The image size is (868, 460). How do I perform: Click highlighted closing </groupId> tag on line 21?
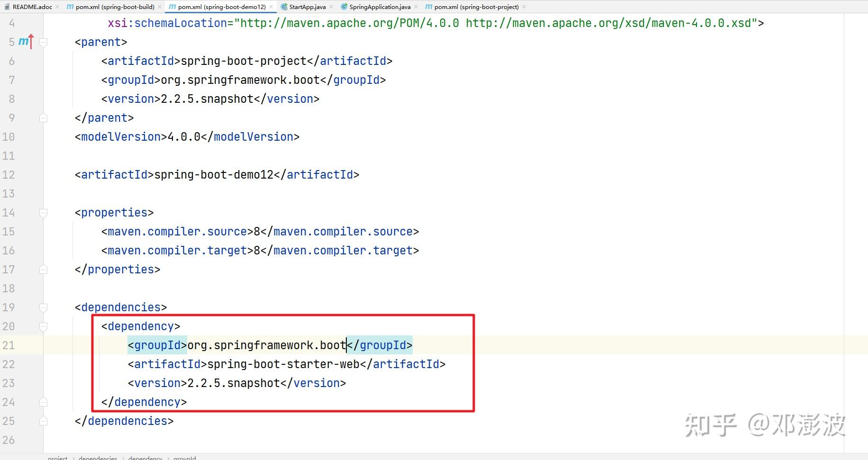tap(380, 345)
